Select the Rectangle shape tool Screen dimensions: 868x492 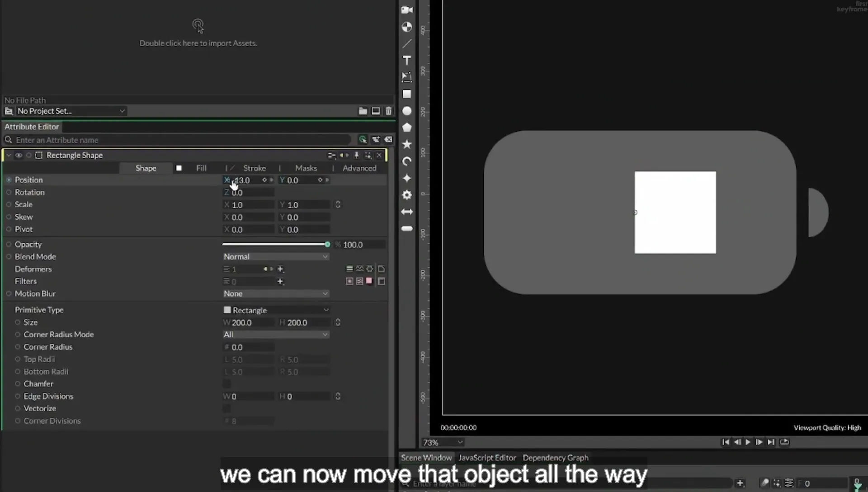[407, 94]
